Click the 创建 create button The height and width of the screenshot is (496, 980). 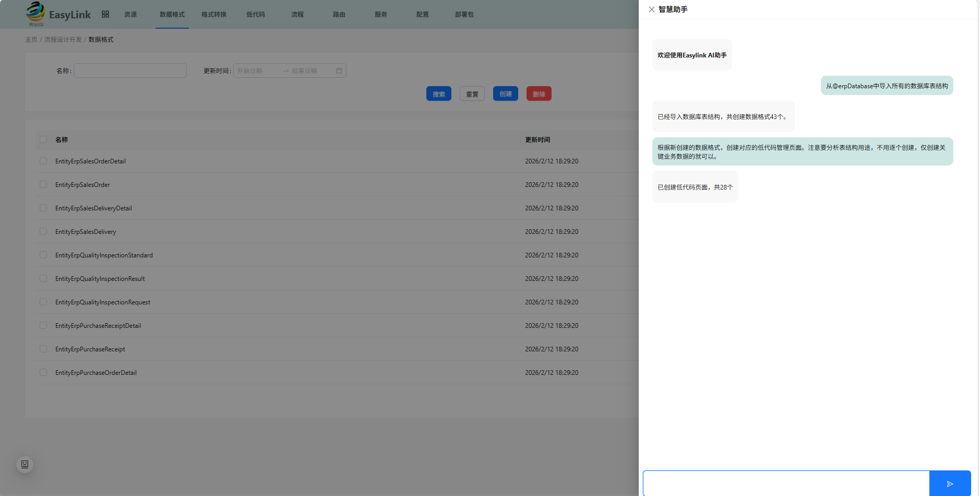pyautogui.click(x=506, y=94)
